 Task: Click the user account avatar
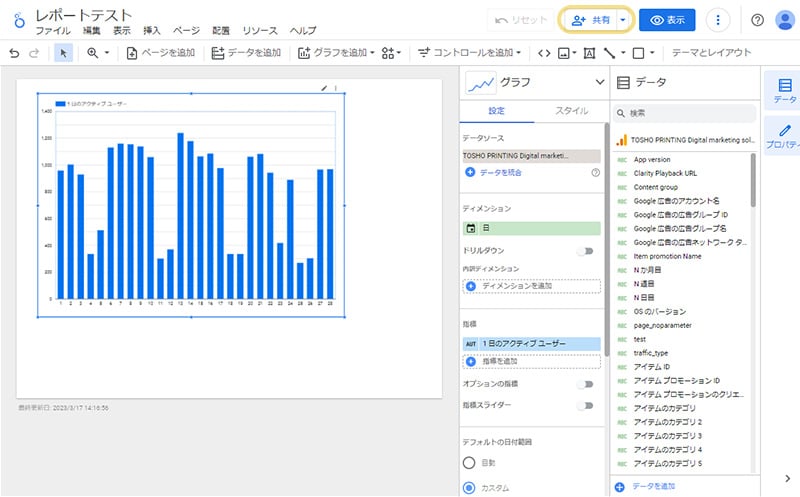point(784,20)
